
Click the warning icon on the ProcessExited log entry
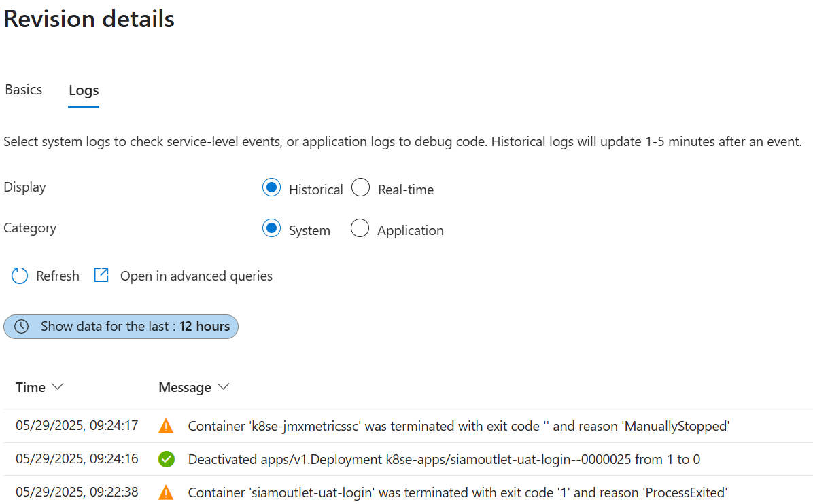click(x=166, y=492)
